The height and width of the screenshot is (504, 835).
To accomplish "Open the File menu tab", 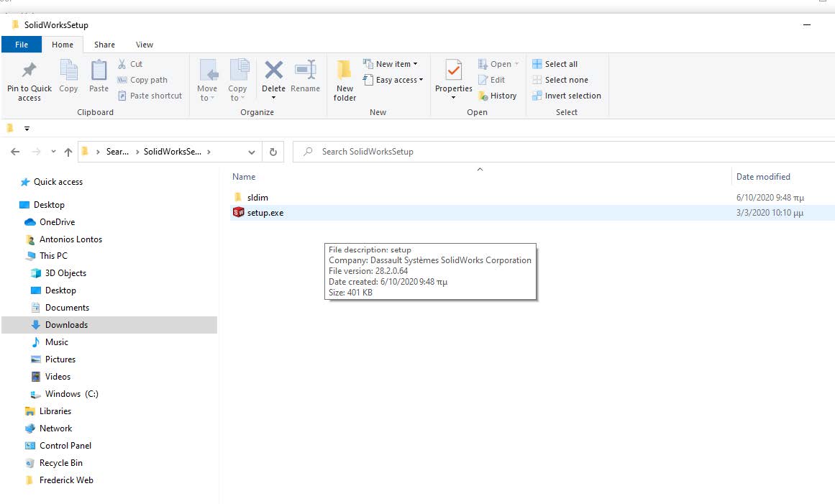I will click(x=22, y=45).
